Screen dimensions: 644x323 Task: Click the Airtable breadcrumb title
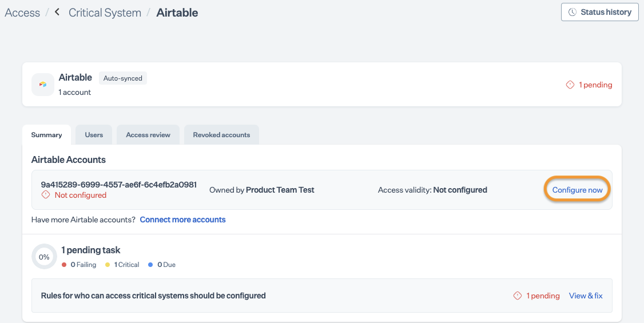[x=177, y=13]
